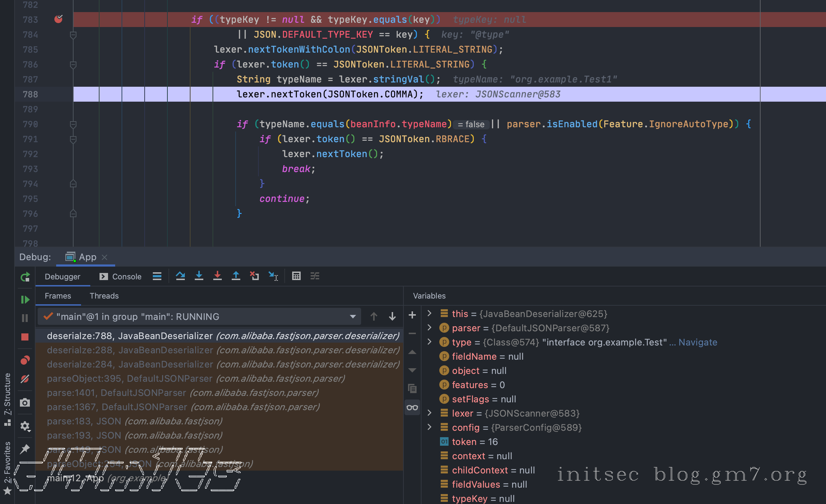Expand the lexer variable node
Viewport: 826px width, 504px height.
[x=429, y=413]
